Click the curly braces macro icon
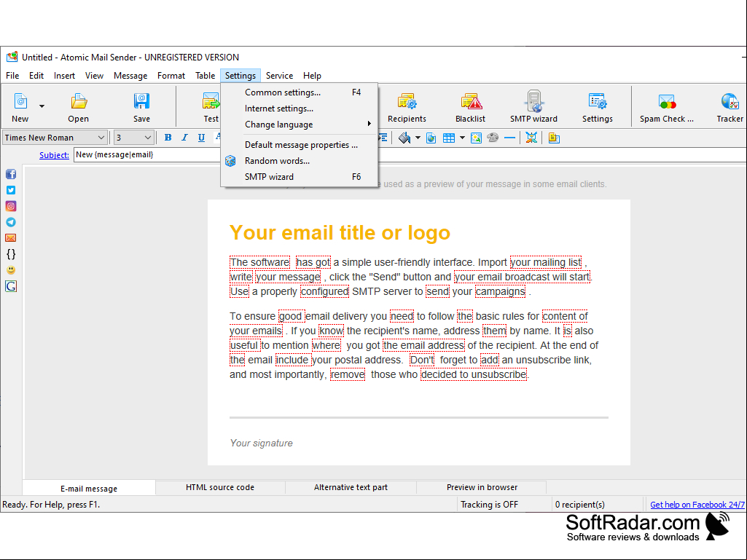The image size is (747, 560). pyautogui.click(x=11, y=254)
